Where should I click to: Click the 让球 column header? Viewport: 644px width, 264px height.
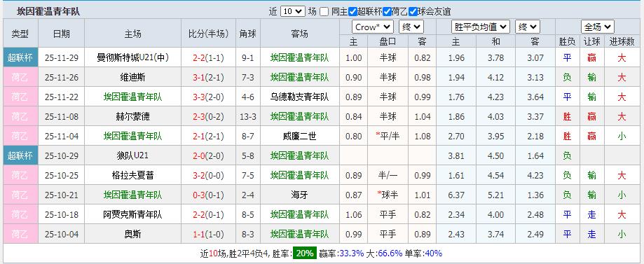point(592,41)
